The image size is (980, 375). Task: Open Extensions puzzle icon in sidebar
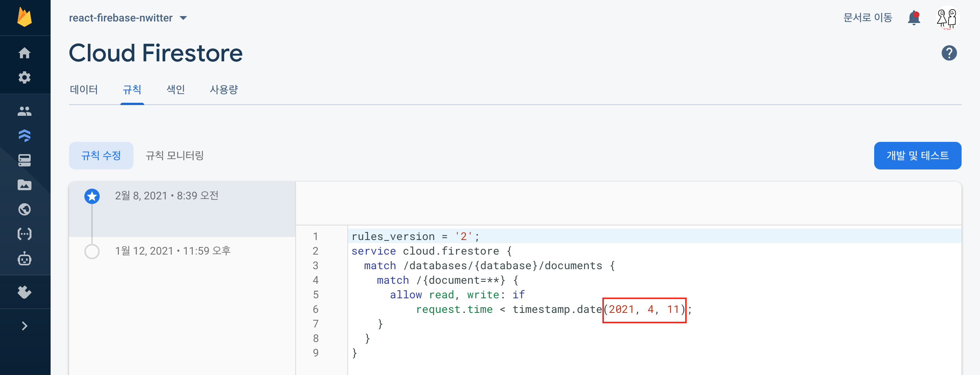[x=25, y=292]
